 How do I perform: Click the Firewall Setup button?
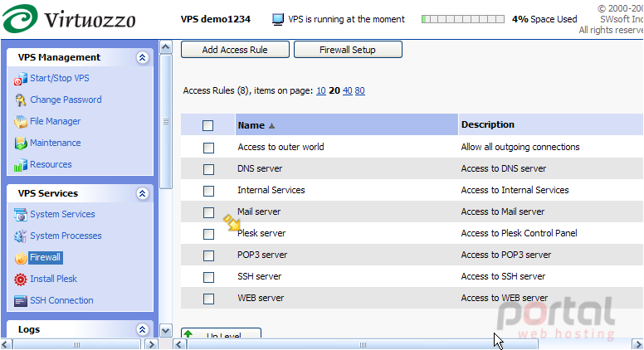348,50
